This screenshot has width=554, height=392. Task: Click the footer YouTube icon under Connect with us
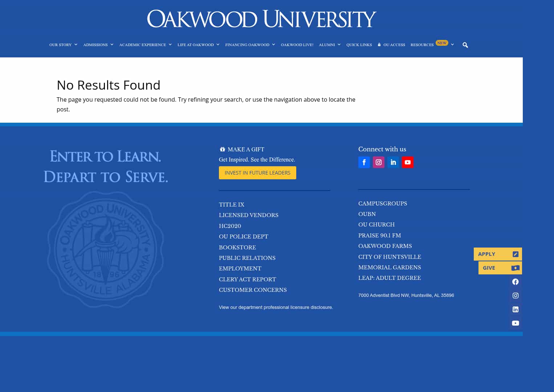pos(408,162)
